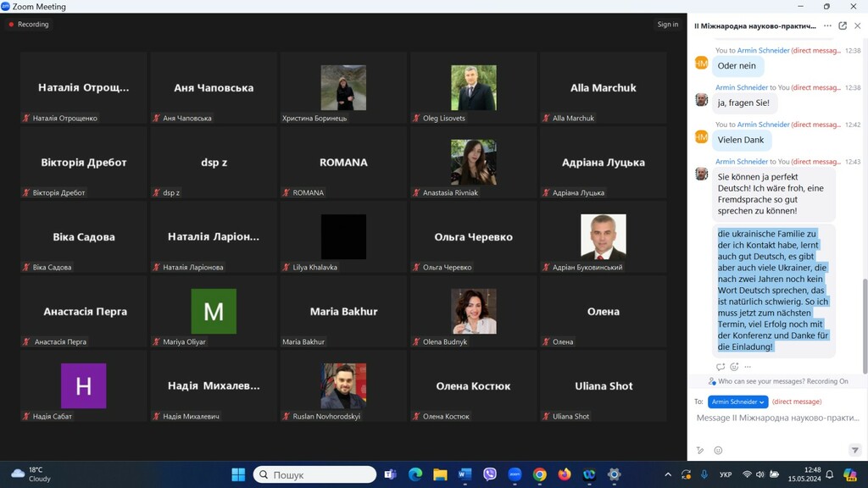Reply in thread to the last message
This screenshot has height=488, width=868.
coord(721,367)
